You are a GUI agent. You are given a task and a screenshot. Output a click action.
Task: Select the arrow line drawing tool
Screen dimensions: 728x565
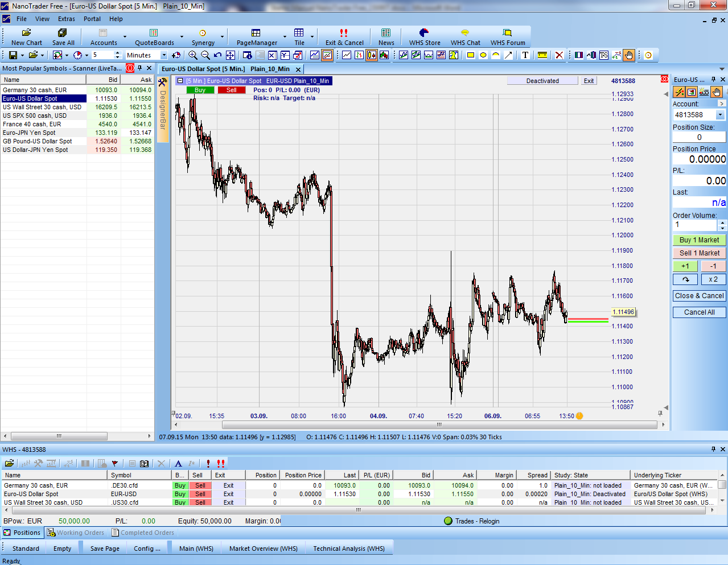point(508,55)
